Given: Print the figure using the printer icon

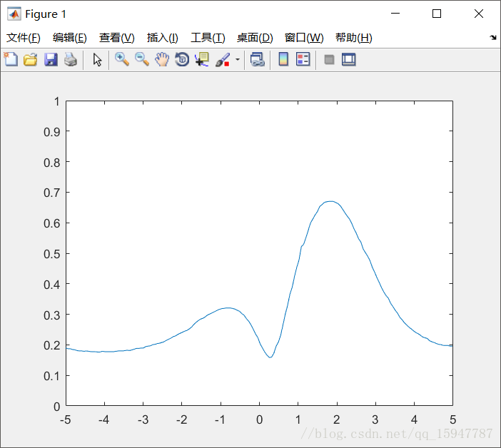Looking at the screenshot, I should pos(71,60).
